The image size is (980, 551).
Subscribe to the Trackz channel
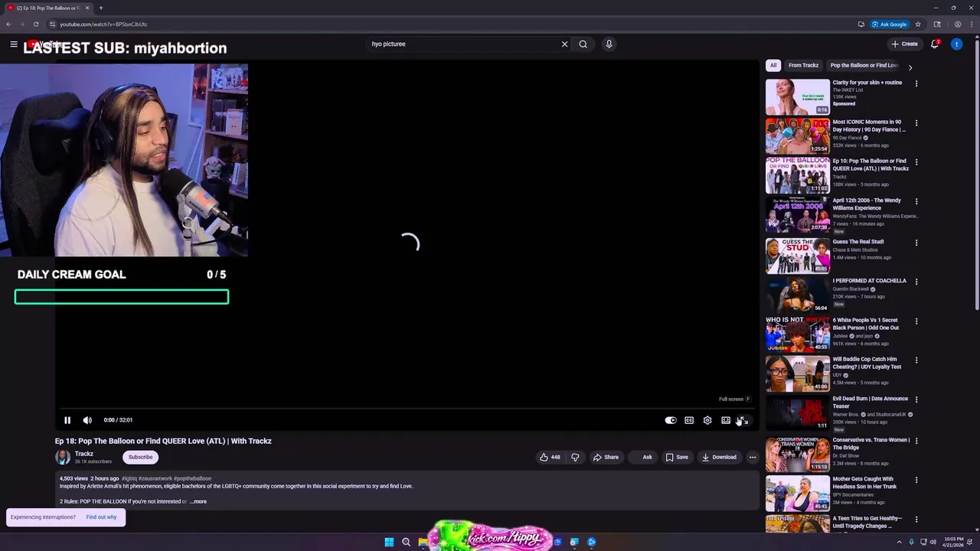(x=140, y=457)
